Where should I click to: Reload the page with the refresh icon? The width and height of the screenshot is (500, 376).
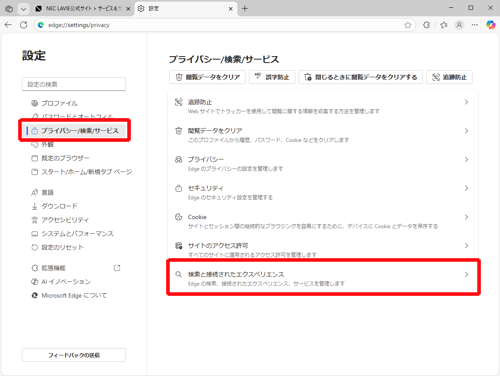click(x=23, y=25)
